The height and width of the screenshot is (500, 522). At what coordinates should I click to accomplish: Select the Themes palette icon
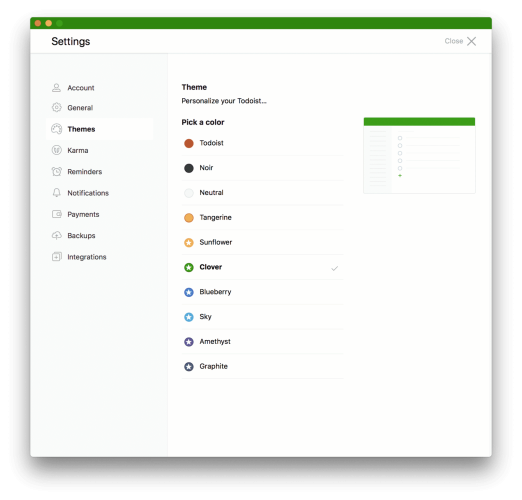56,129
